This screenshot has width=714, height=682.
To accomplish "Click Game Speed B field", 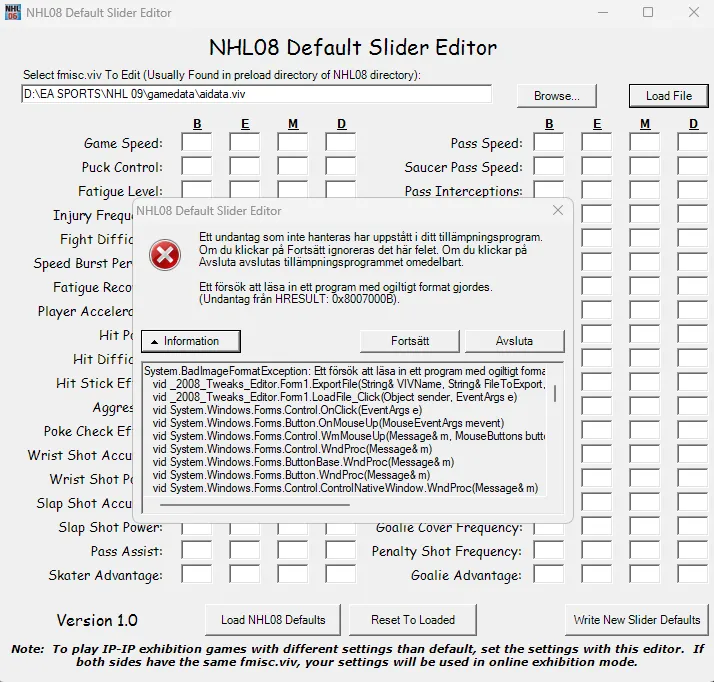I will (197, 143).
